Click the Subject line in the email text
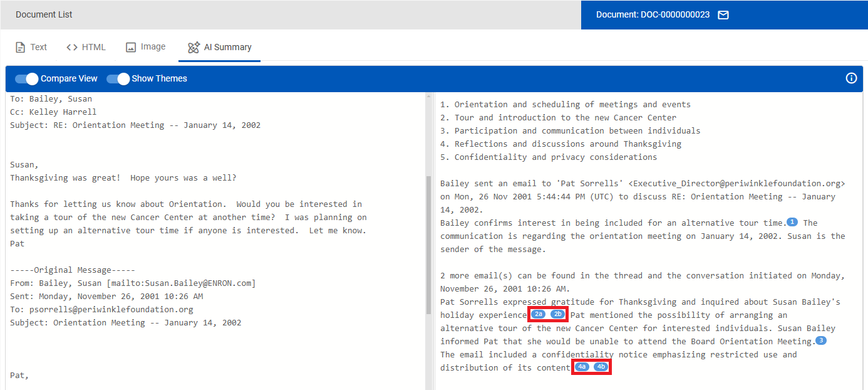The width and height of the screenshot is (868, 390). coord(135,125)
